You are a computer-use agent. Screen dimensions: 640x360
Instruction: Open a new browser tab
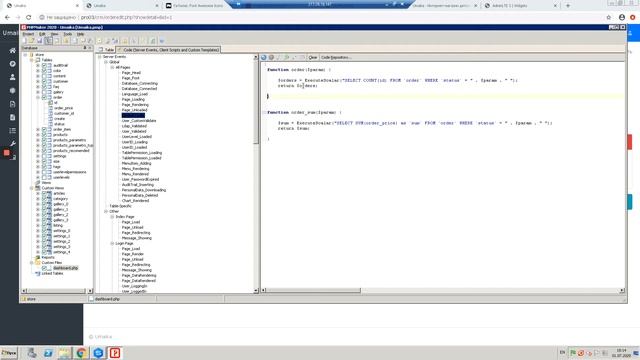tap(568, 6)
